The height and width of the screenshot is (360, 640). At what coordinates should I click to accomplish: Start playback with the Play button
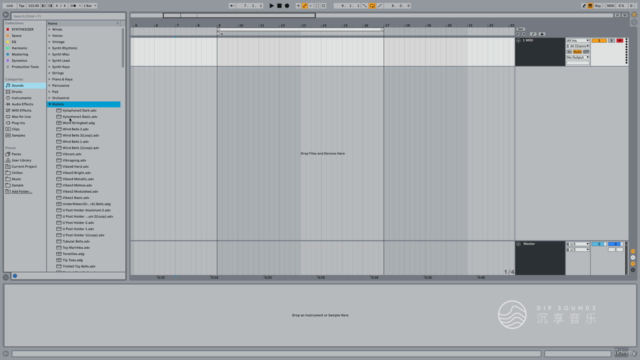271,6
